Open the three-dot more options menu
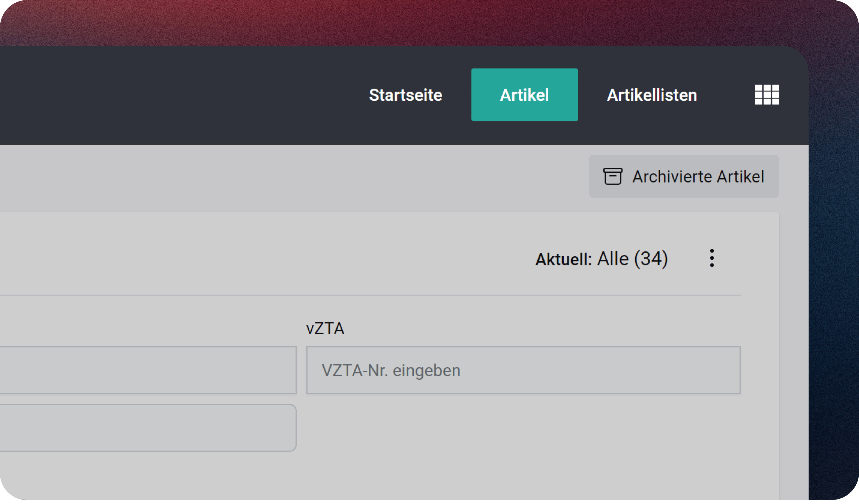 click(711, 258)
